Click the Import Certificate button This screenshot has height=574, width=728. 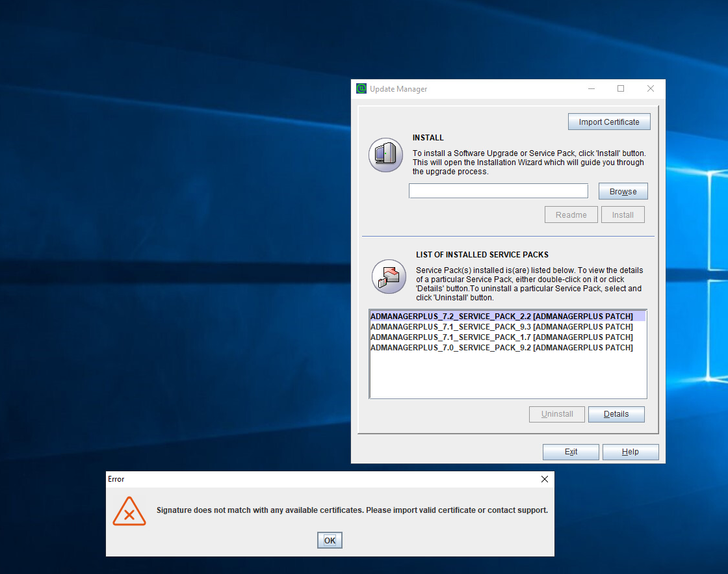(x=609, y=122)
